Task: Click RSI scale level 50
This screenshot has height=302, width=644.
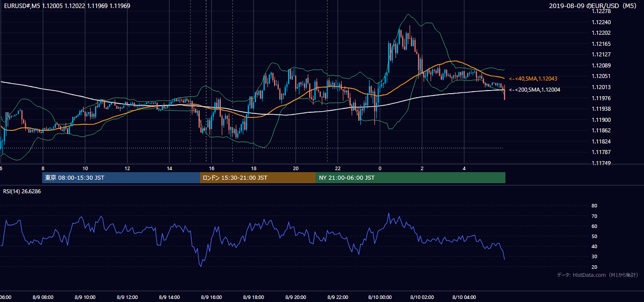Action: click(594, 237)
